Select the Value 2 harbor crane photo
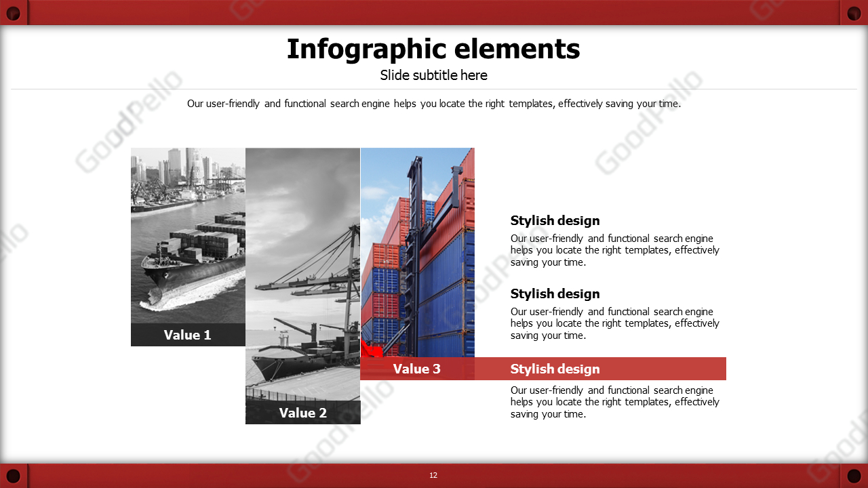This screenshot has width=868, height=488. [x=302, y=271]
